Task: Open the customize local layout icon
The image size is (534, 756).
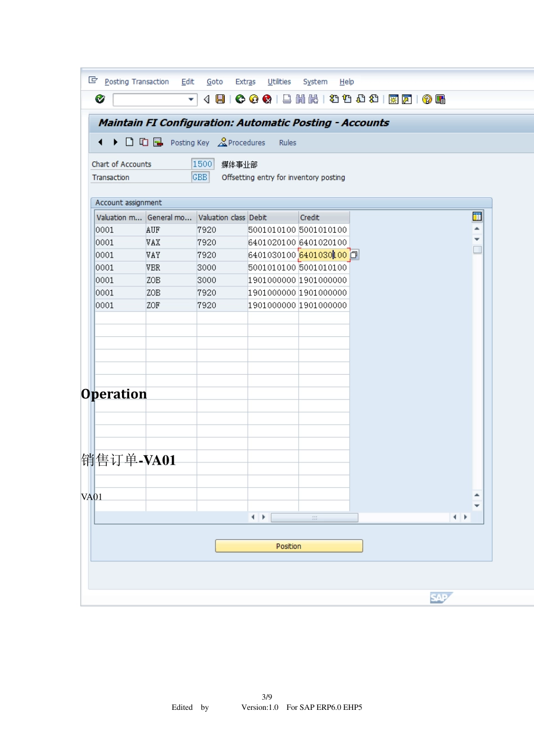Action: click(440, 100)
